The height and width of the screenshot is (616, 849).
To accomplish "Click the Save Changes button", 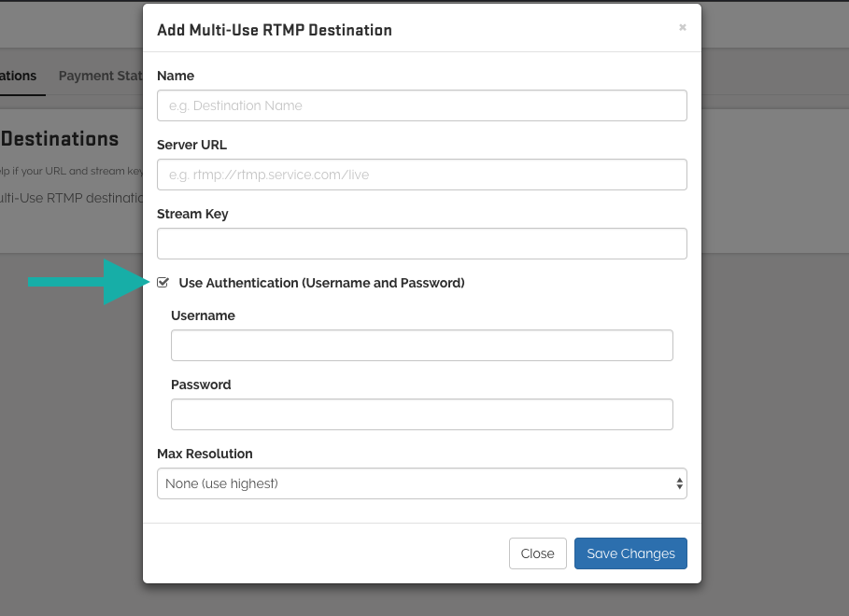I will 630,553.
